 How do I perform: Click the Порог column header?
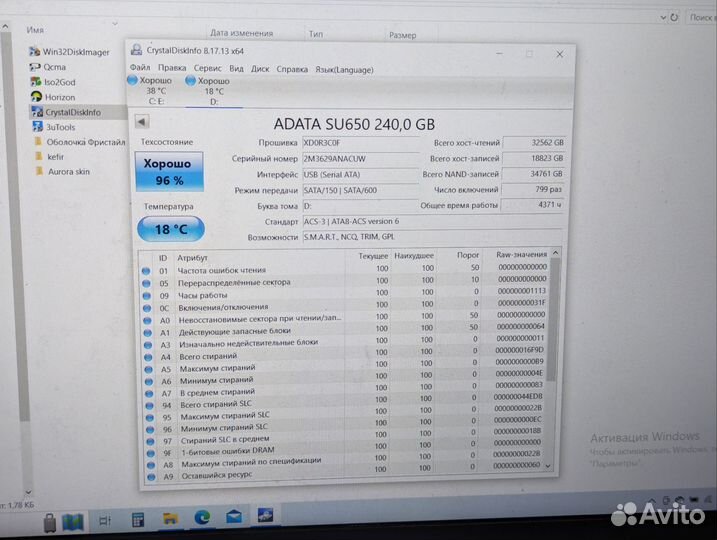click(468, 255)
